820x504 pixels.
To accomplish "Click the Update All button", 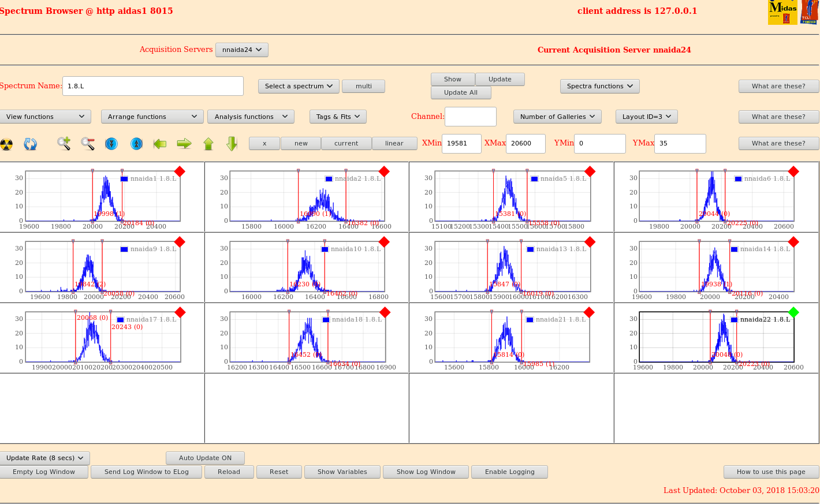I will (461, 92).
